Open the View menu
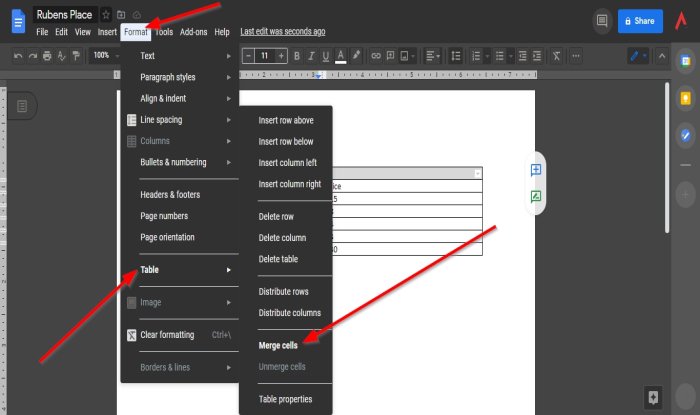 click(x=83, y=32)
